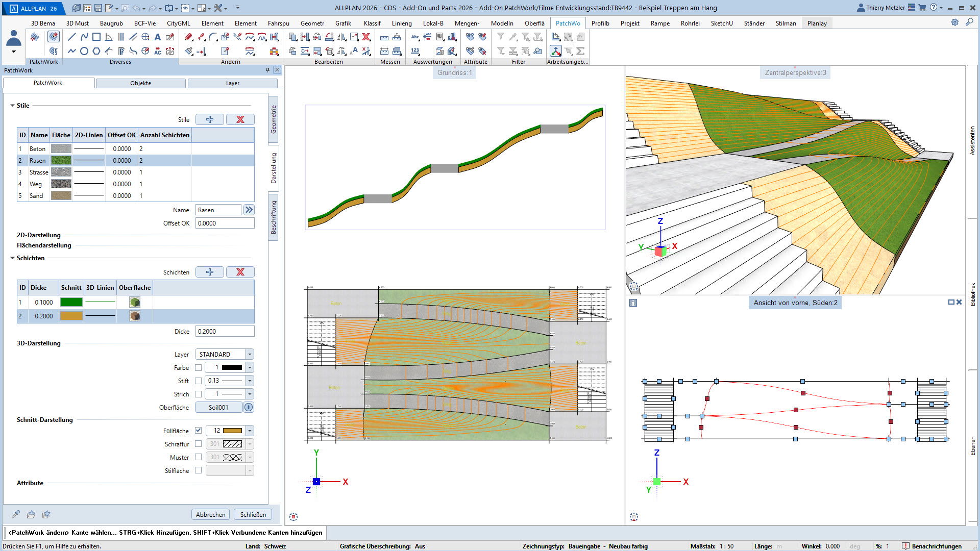Image resolution: width=980 pixels, height=551 pixels.
Task: Delete selected layer in Schichten section
Action: tap(240, 272)
